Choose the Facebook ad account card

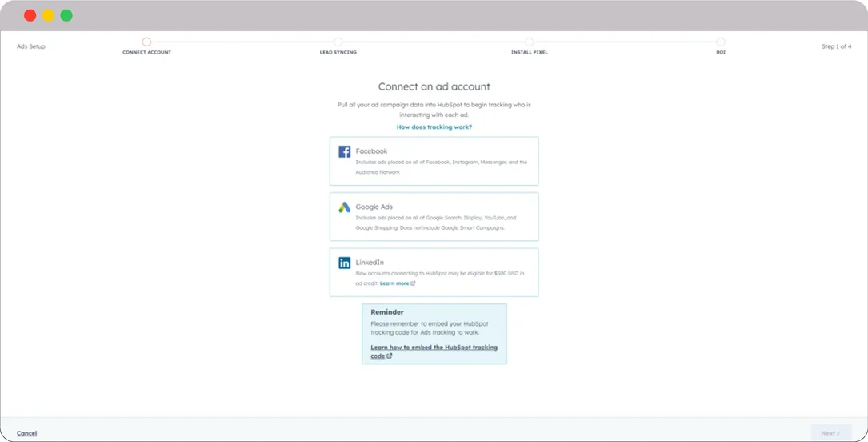434,161
